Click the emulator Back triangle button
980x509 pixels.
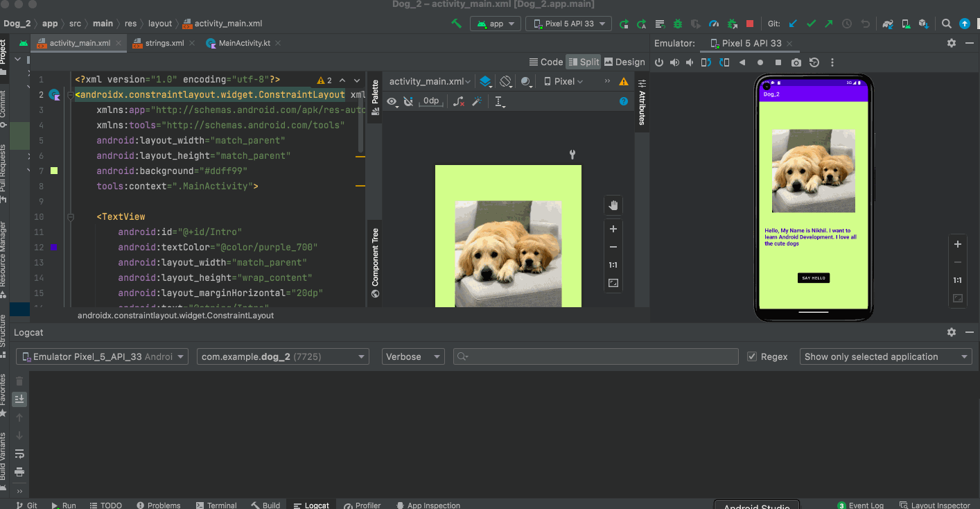tap(742, 62)
